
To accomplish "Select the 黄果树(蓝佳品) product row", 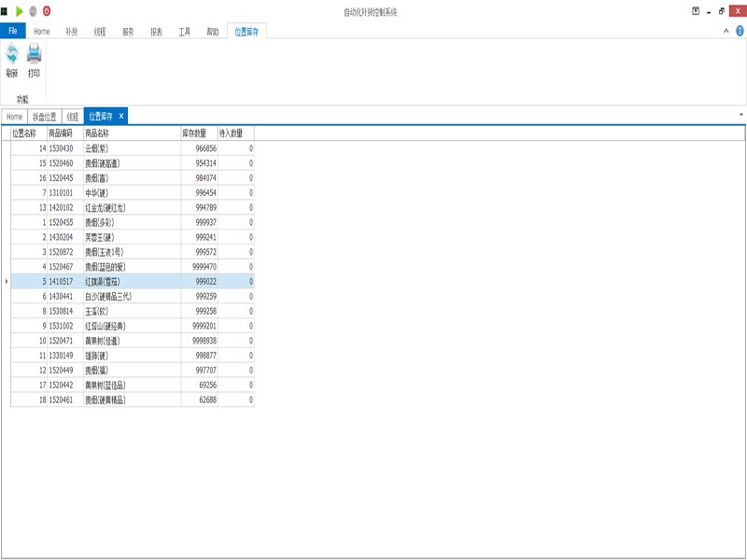I will pyautogui.click(x=131, y=385).
